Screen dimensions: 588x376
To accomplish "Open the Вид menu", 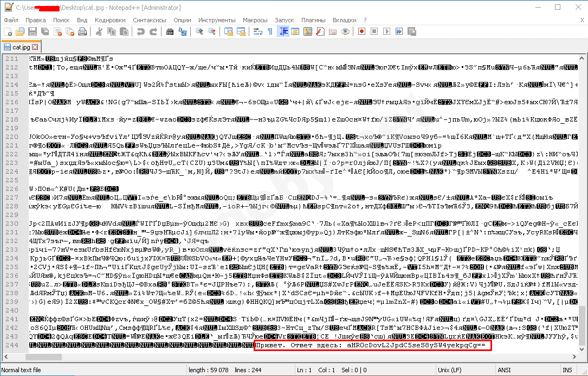I will pos(82,20).
